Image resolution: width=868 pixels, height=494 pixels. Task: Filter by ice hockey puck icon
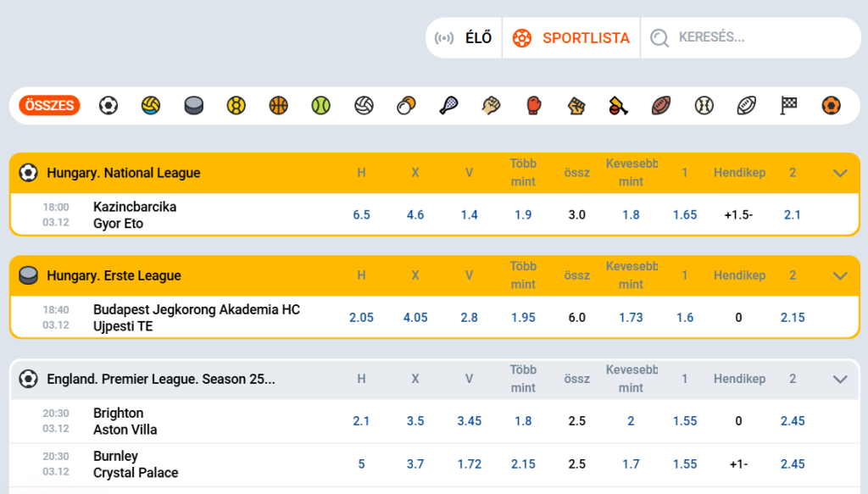(194, 106)
